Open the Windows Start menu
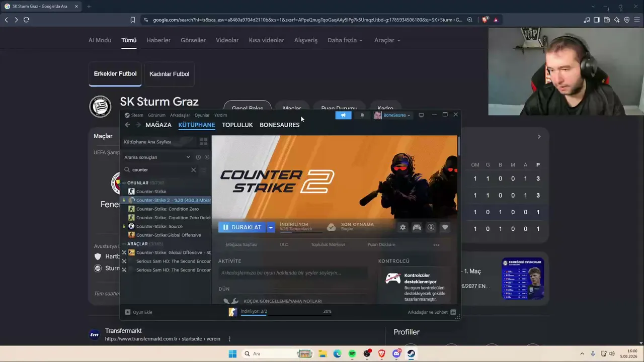Screen dimensions: 644x362 [232, 353]
